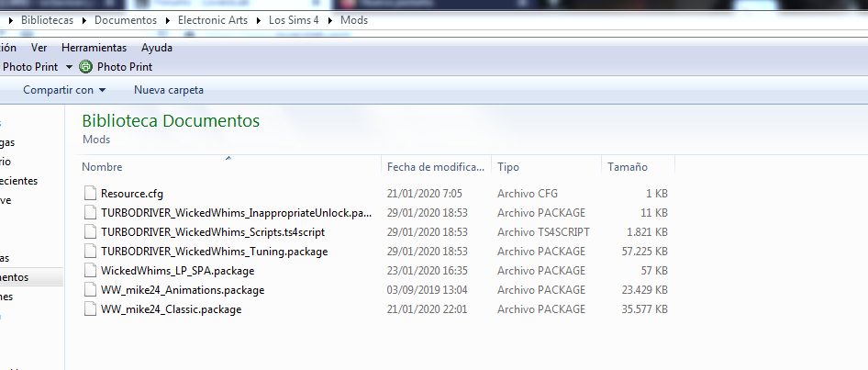
Task: Open the Herramientas menu
Action: [x=95, y=48]
